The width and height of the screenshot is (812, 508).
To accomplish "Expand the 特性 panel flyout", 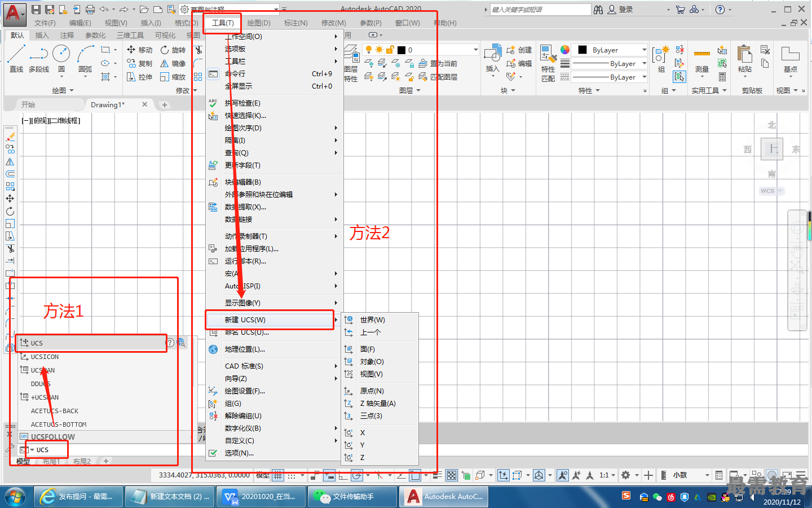I will point(589,90).
